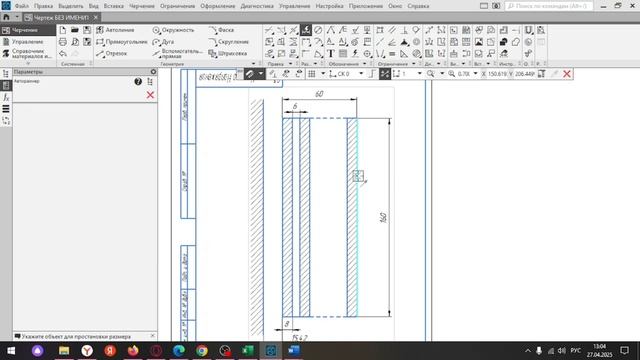
Task: Print the drawing with the printer icon
Action: 62,42
